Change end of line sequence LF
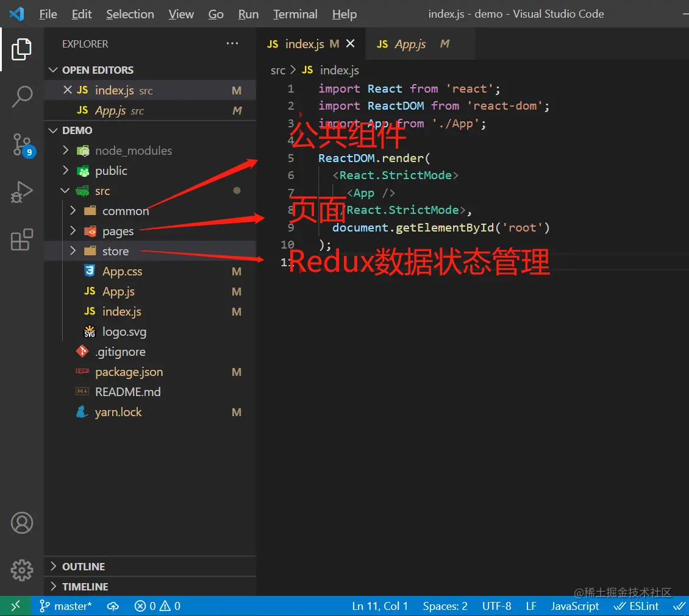 [x=531, y=606]
